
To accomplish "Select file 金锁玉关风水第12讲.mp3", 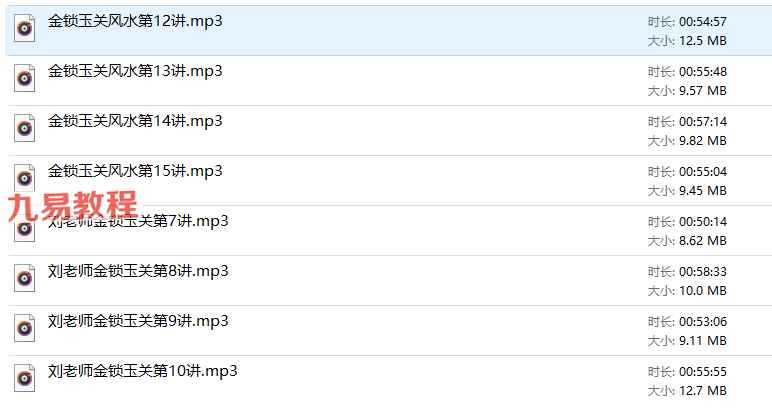I will pyautogui.click(x=135, y=21).
